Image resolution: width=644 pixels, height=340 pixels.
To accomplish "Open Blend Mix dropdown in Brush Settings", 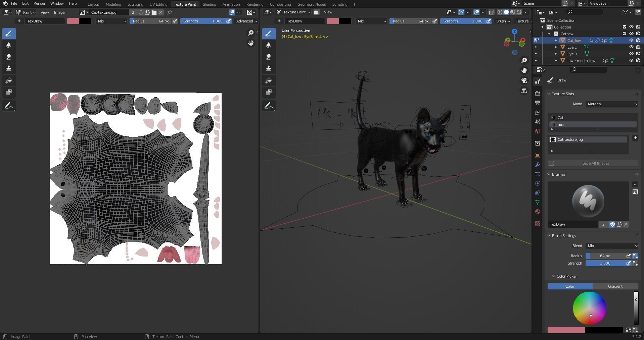I will tap(612, 246).
